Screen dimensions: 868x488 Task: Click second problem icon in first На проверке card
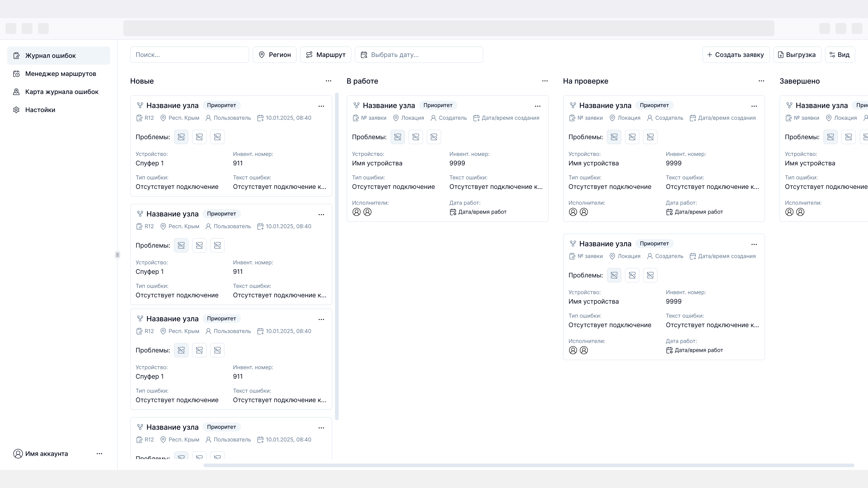pyautogui.click(x=632, y=137)
